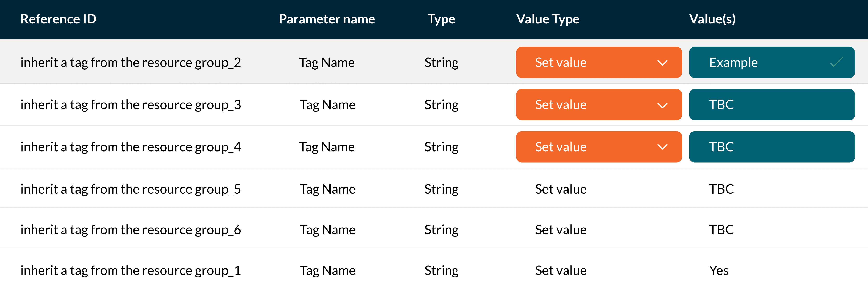Screen dimensions: 868x294
Task: Click Set value text in the group_5 row
Action: tap(561, 189)
